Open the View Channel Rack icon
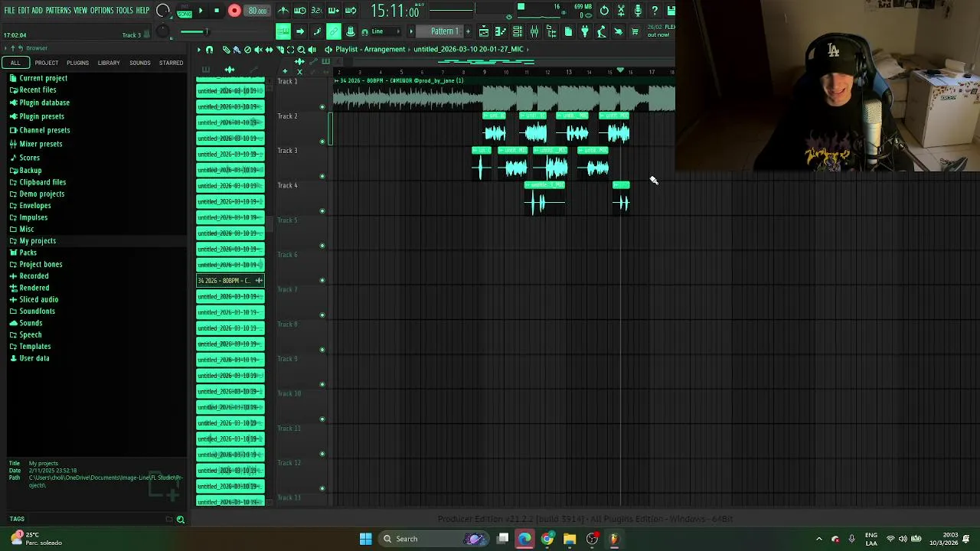This screenshot has width=980, height=551. (518, 31)
